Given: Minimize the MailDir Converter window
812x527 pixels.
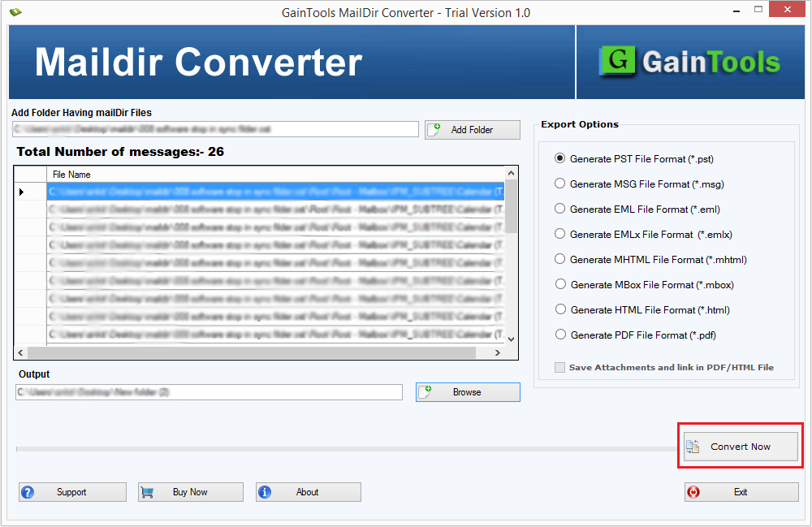Looking at the screenshot, I should [x=736, y=9].
